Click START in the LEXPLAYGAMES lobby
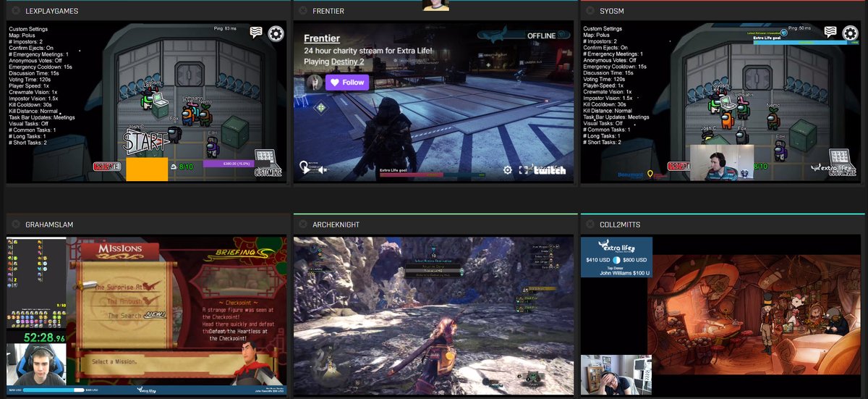The image size is (868, 399). point(147,141)
